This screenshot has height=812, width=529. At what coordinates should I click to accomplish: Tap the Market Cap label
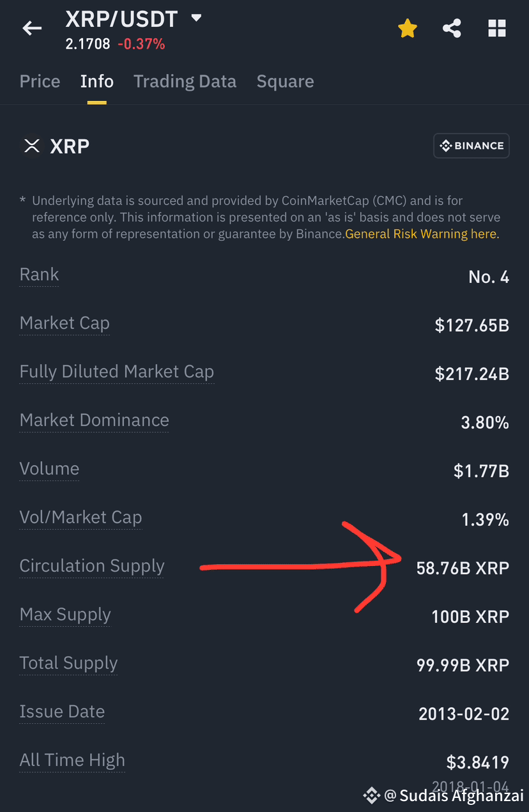65,323
